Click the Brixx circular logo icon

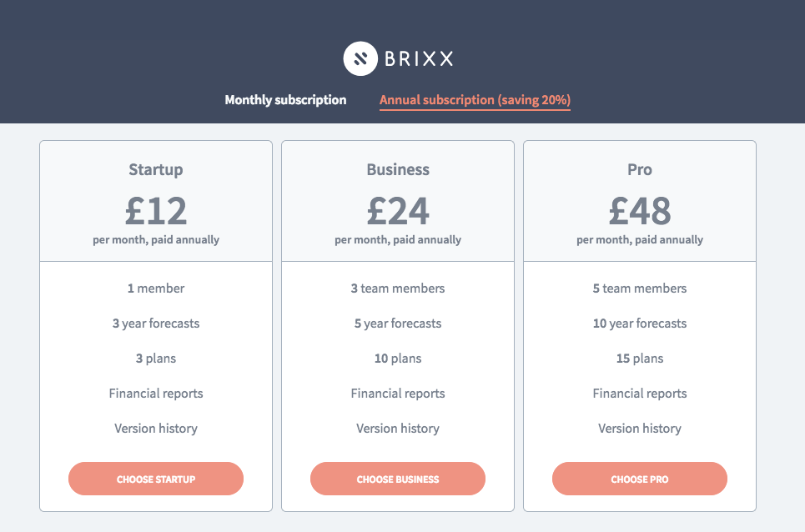coord(360,58)
